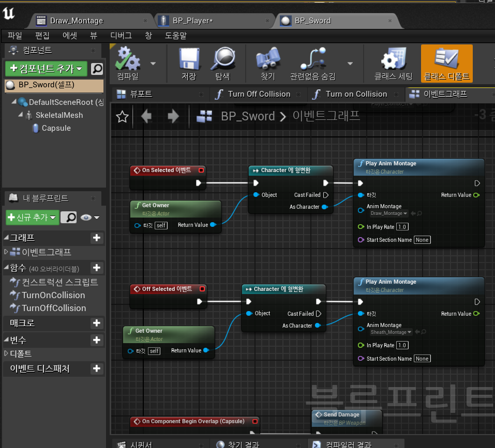Click the Off Selected 이벤트 node title
The image size is (495, 448).
point(167,289)
